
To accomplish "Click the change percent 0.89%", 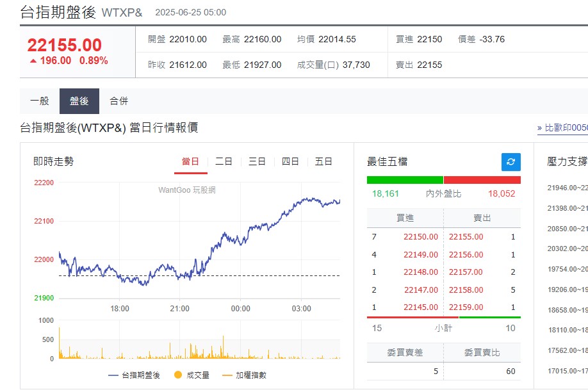I will pyautogui.click(x=94, y=60).
